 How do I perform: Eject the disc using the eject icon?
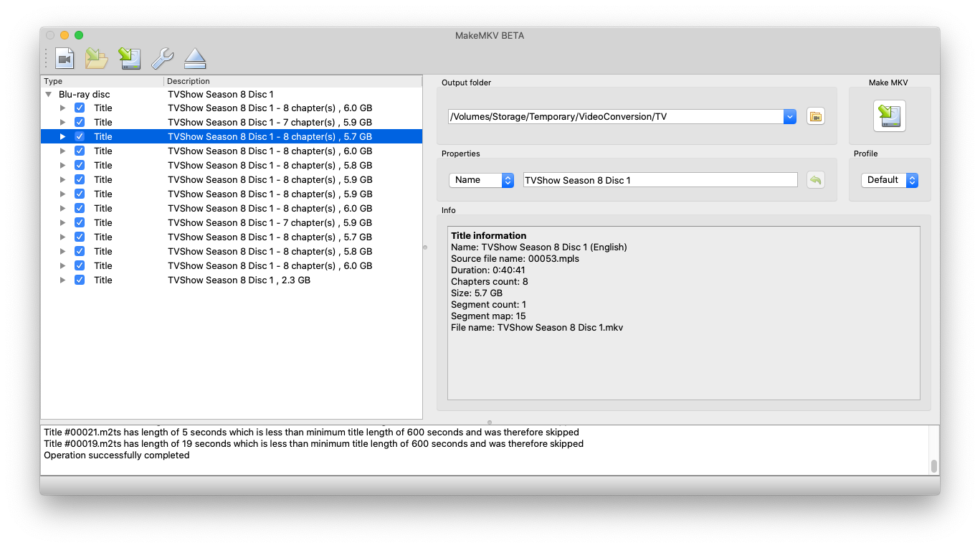(x=195, y=58)
